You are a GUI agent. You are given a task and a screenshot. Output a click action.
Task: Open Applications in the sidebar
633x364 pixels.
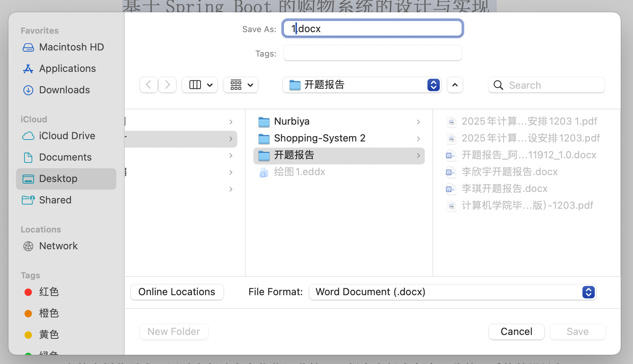pyautogui.click(x=67, y=68)
